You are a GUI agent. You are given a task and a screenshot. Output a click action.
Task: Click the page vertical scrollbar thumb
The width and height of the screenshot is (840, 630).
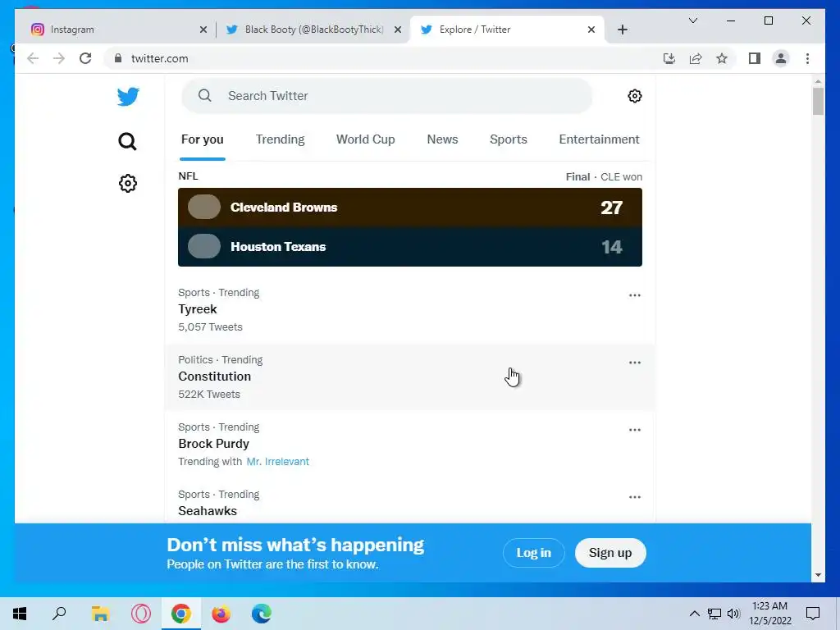point(818,101)
